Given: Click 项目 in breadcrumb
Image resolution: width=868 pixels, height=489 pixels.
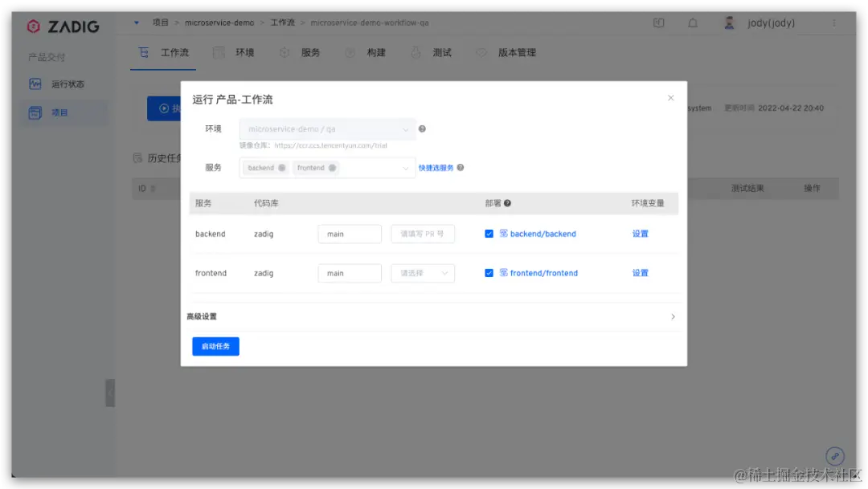Looking at the screenshot, I should tap(161, 22).
